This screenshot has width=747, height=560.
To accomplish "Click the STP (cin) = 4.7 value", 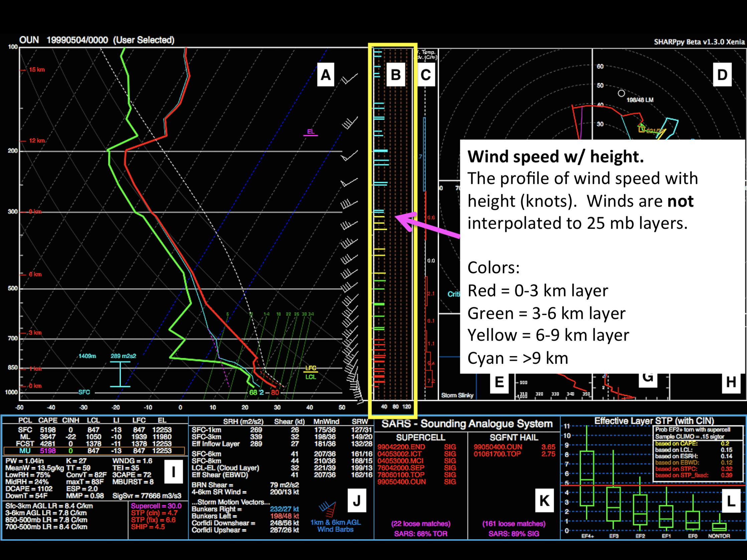I will [154, 513].
